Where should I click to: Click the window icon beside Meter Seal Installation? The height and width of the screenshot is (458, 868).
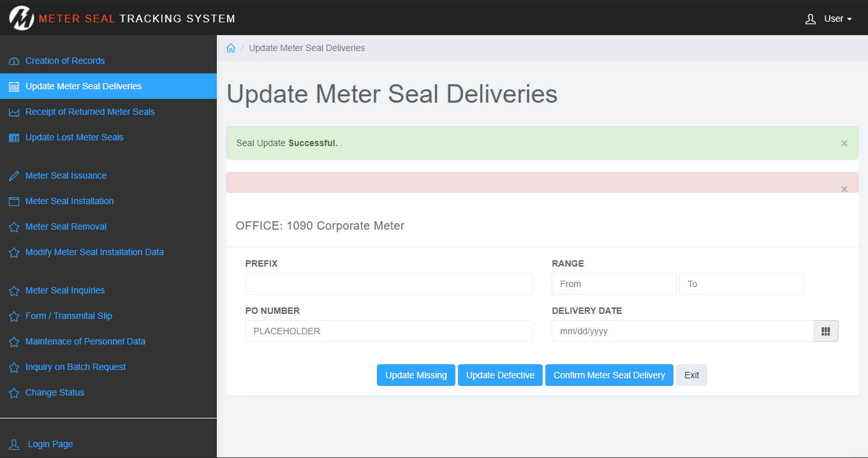(x=14, y=202)
